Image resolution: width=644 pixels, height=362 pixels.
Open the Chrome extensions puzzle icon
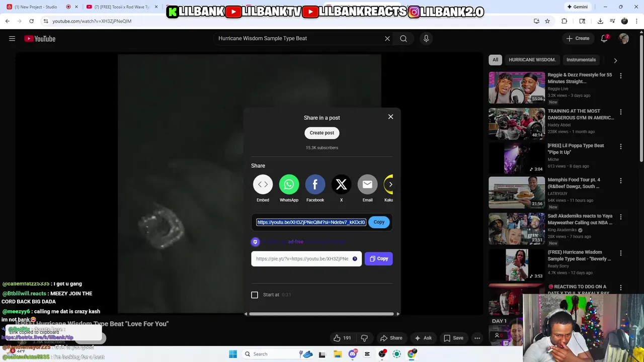coord(564,21)
